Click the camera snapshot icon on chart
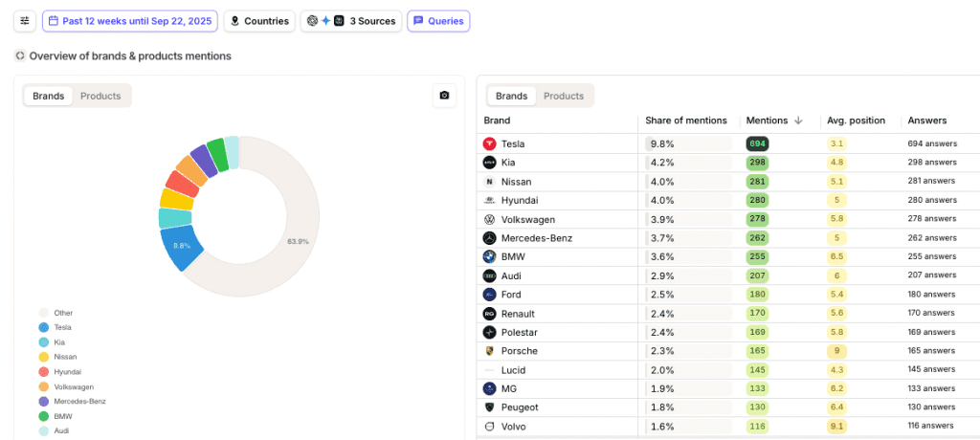The height and width of the screenshot is (440, 980). 444,96
